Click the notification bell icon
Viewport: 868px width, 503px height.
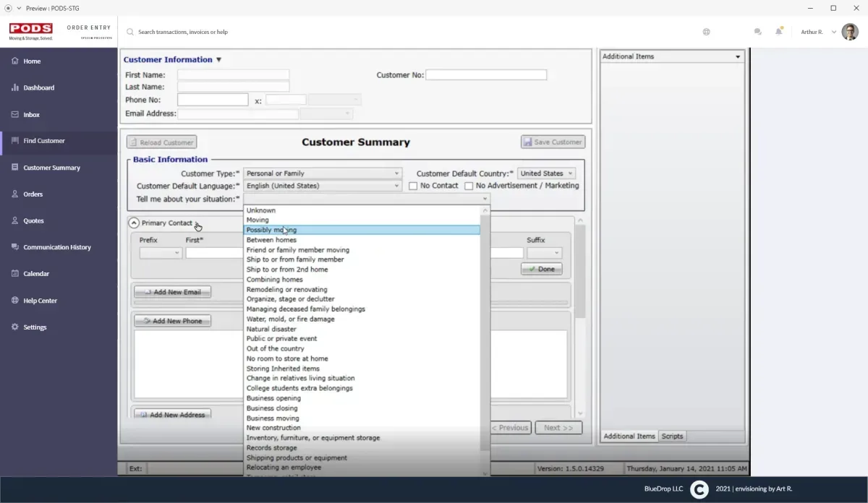point(779,32)
